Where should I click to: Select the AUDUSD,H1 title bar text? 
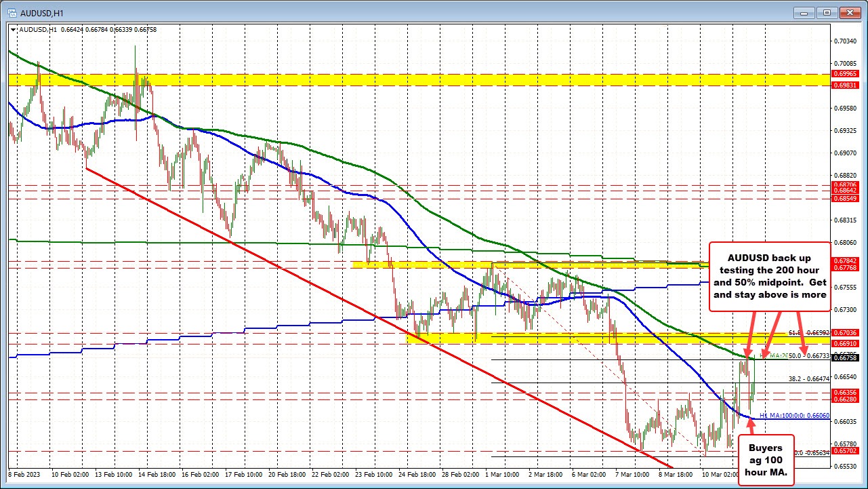[x=41, y=12]
